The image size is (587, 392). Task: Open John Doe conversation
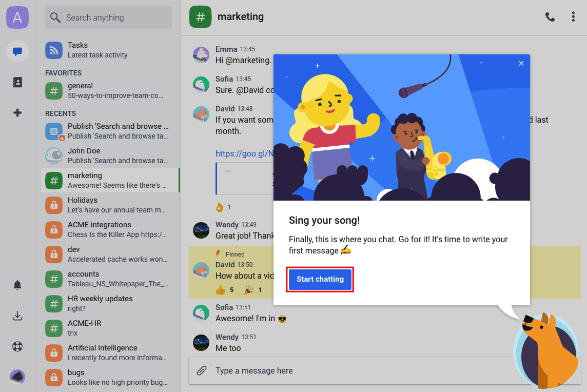110,156
